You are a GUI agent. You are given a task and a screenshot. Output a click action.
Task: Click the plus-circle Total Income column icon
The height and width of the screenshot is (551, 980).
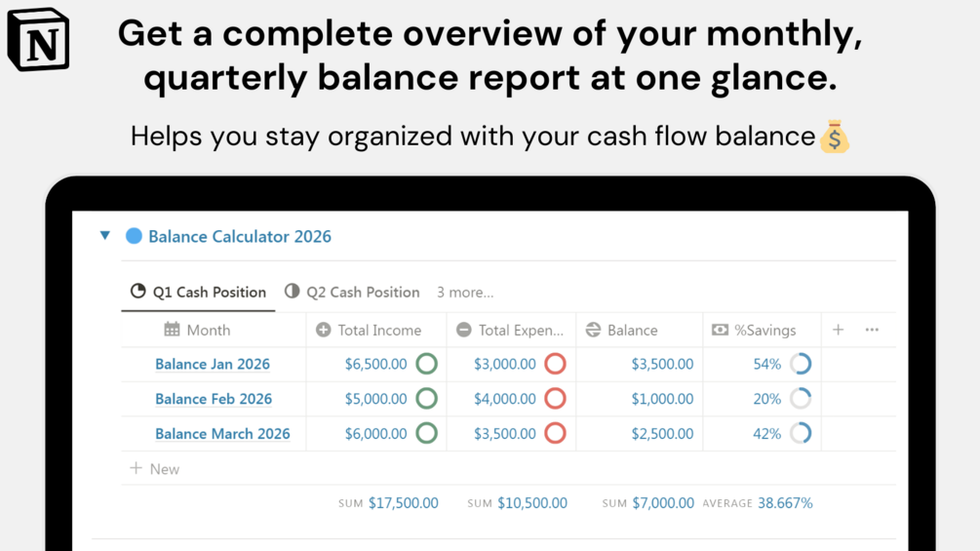(x=324, y=330)
